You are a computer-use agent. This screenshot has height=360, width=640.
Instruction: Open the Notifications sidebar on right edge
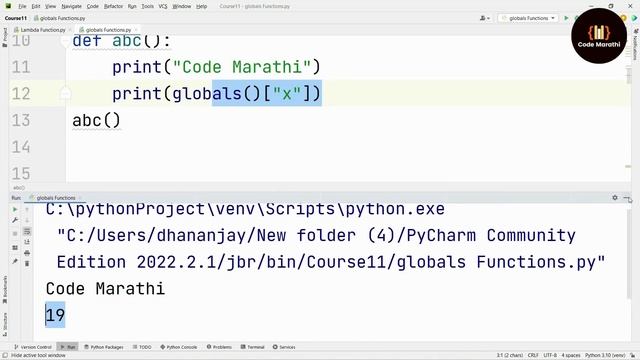[635, 45]
